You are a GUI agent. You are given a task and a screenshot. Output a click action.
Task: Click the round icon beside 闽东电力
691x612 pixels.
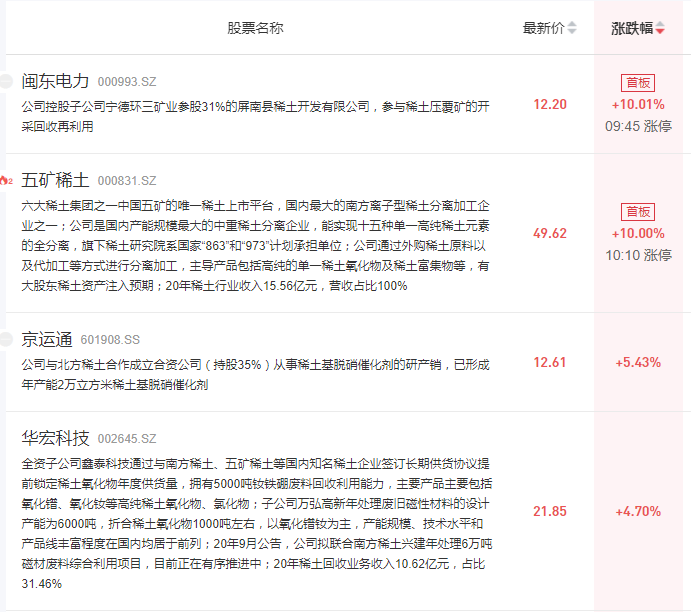6,82
